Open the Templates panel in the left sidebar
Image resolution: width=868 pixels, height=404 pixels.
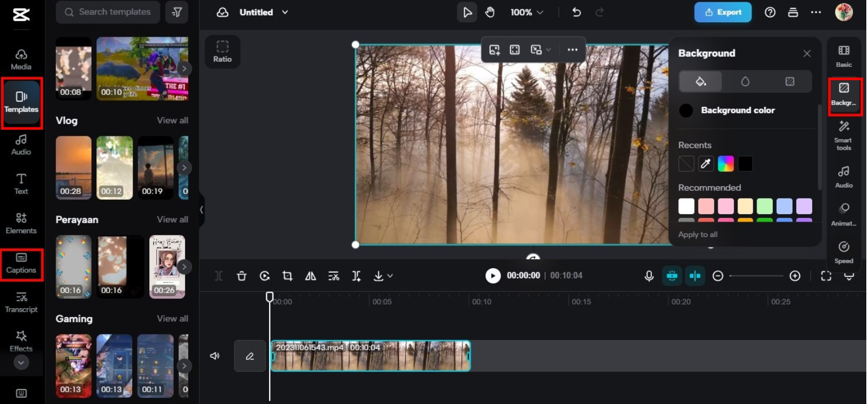click(x=22, y=104)
